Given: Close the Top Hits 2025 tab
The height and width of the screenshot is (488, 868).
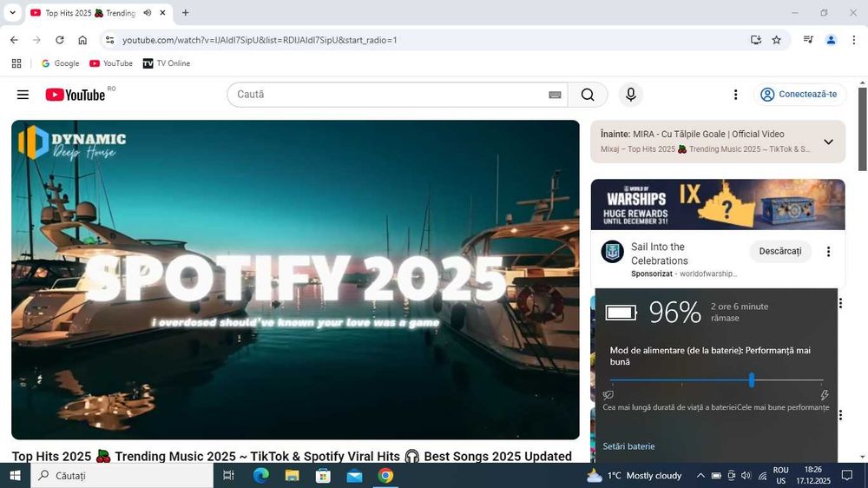Looking at the screenshot, I should pyautogui.click(x=163, y=13).
